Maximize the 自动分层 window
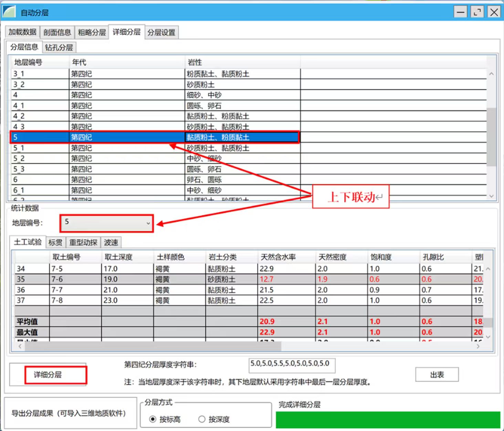Viewport: 504px width, 431px height. 477,12
